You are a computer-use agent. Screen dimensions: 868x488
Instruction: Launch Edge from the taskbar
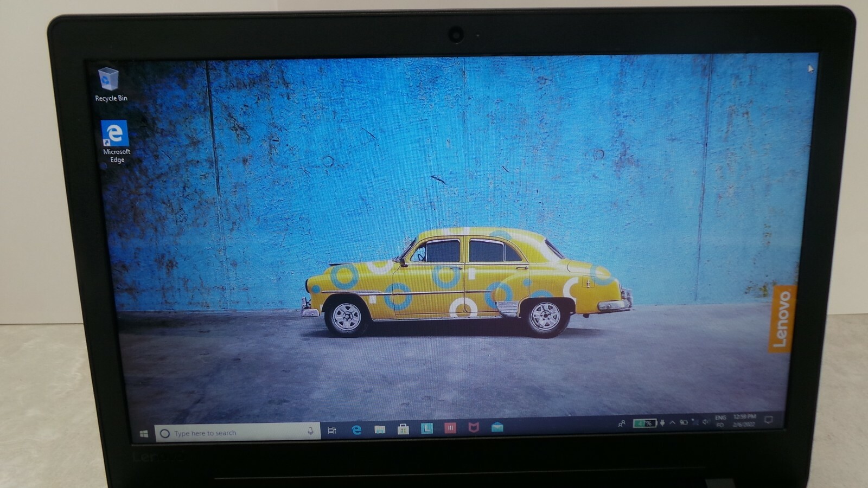point(356,430)
